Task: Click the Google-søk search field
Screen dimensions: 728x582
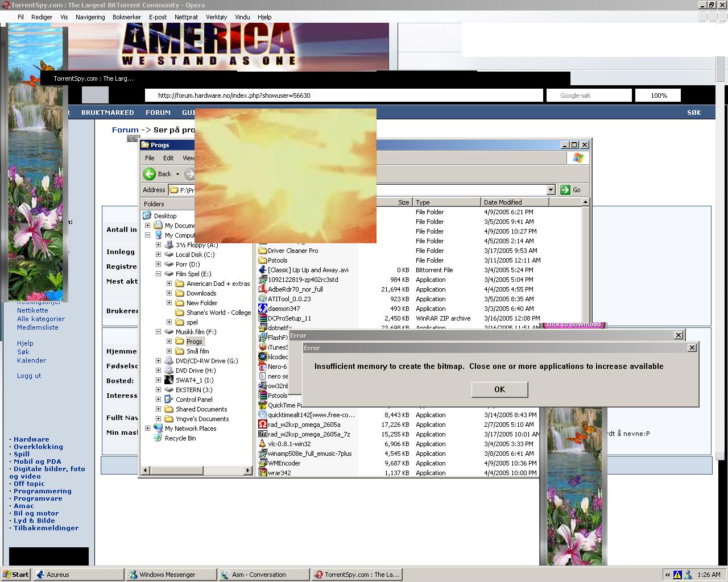Action: click(589, 95)
